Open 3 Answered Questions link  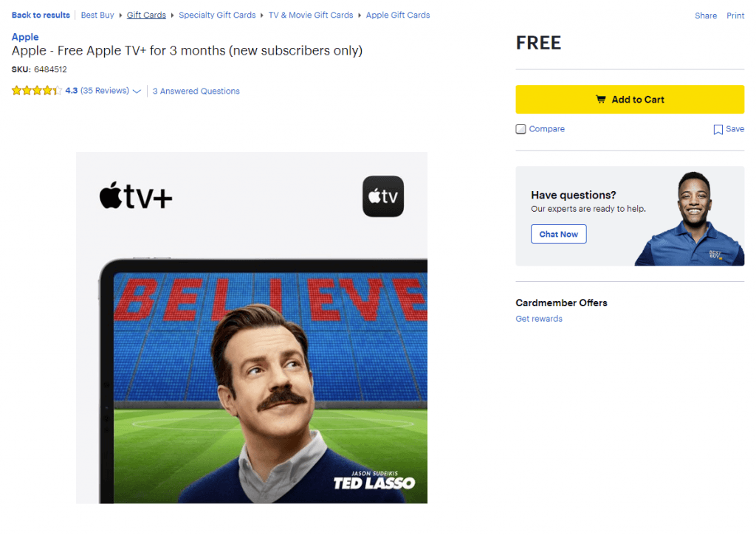pyautogui.click(x=196, y=91)
